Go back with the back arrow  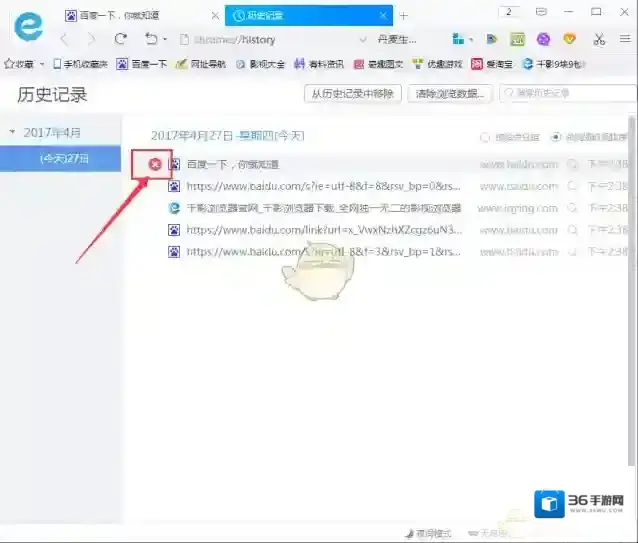(x=64, y=39)
